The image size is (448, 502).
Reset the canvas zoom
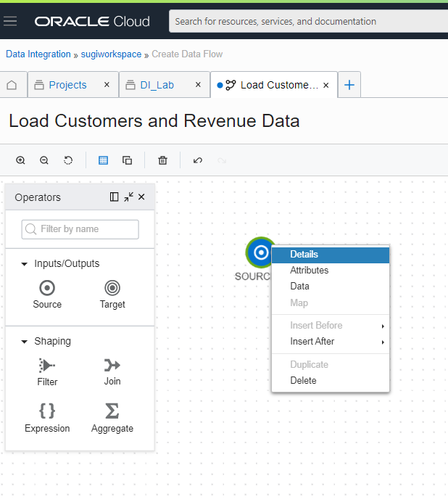[68, 160]
